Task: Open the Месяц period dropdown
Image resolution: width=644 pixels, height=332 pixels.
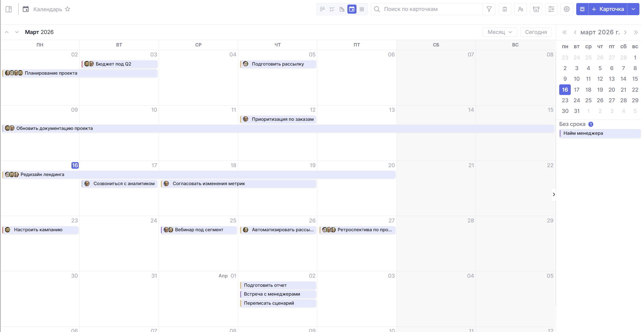Action: [x=500, y=32]
